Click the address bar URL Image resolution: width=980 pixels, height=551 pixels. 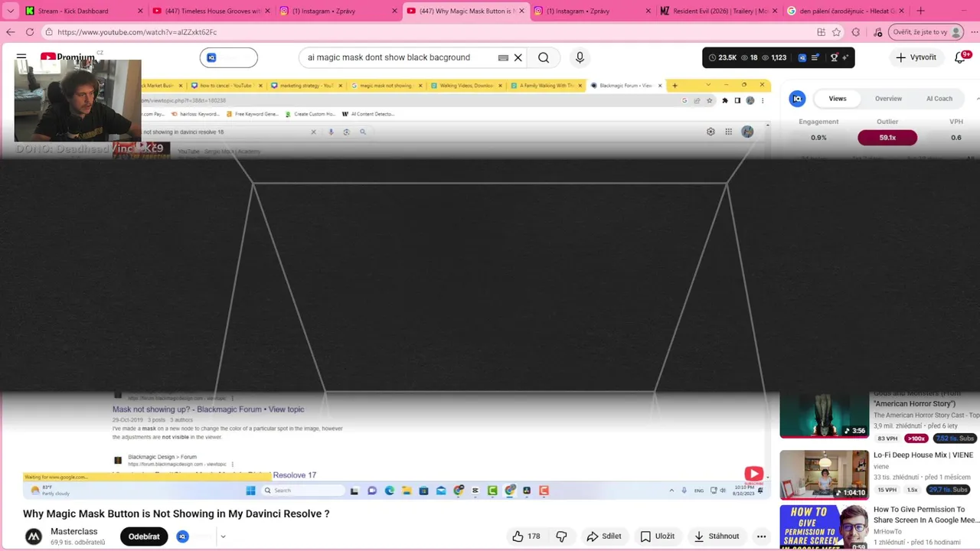(137, 32)
